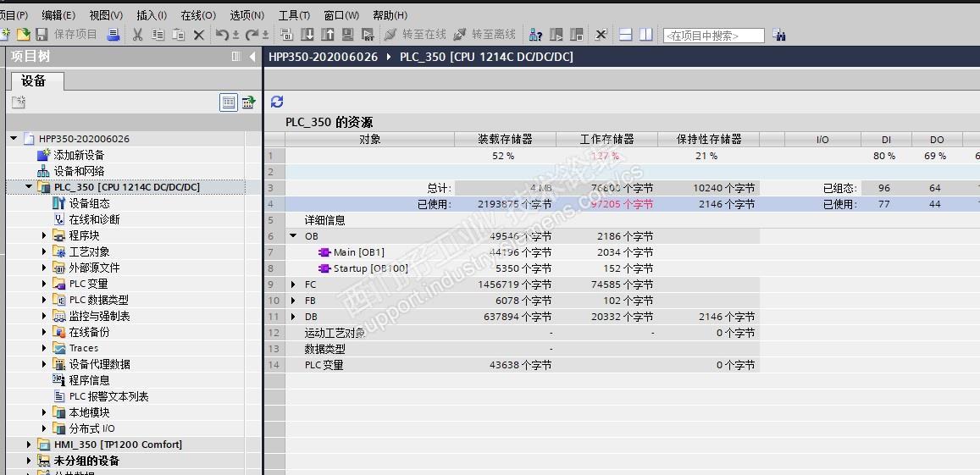Open an existing project via toolbar icon
Screen dimensions: 980x475
[x=23, y=35]
